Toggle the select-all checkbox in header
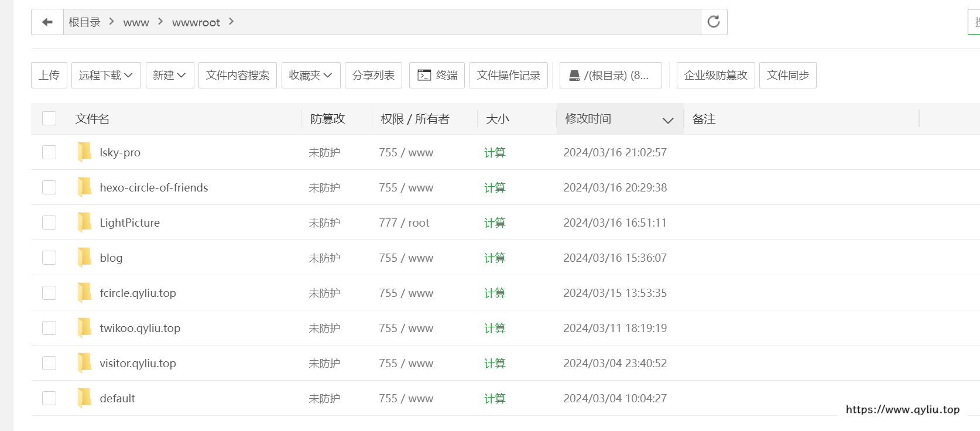The image size is (980, 431). 49,119
